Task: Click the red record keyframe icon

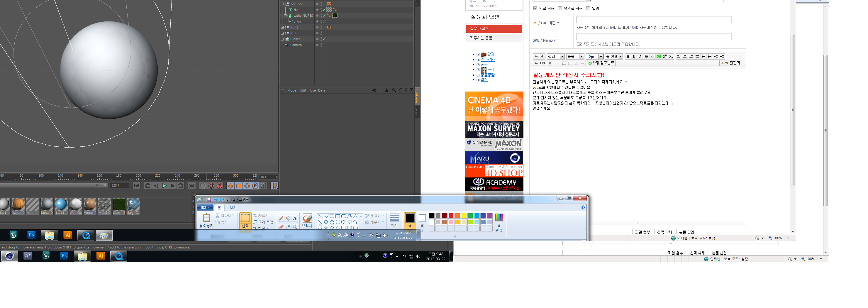Action: (211, 186)
